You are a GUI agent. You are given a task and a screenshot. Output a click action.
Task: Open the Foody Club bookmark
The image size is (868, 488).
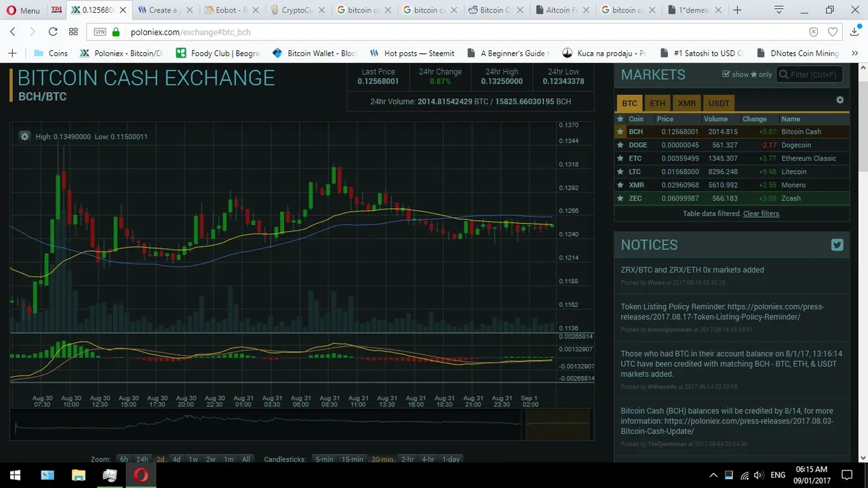[218, 53]
